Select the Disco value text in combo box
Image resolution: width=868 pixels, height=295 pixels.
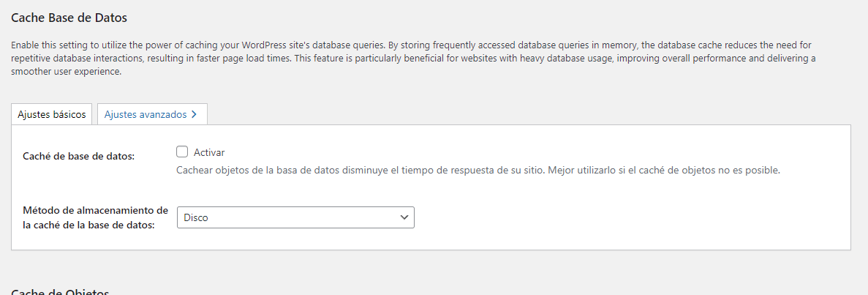[196, 218]
